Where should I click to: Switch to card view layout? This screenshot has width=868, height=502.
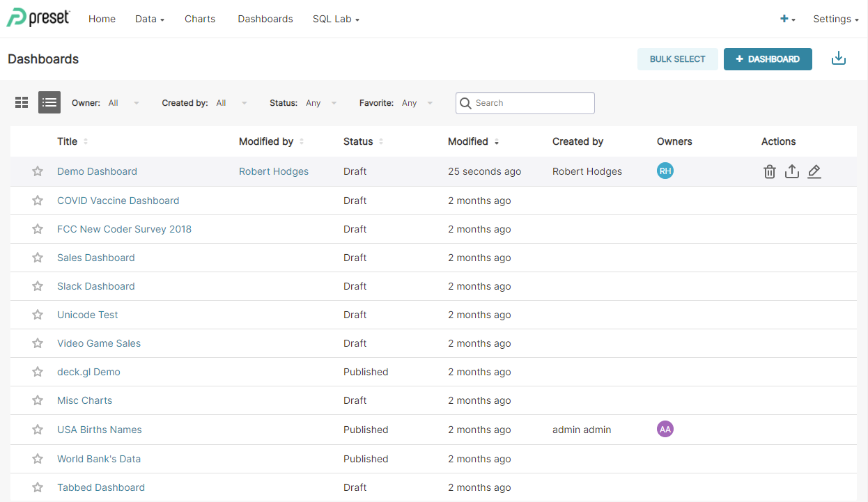coord(21,102)
